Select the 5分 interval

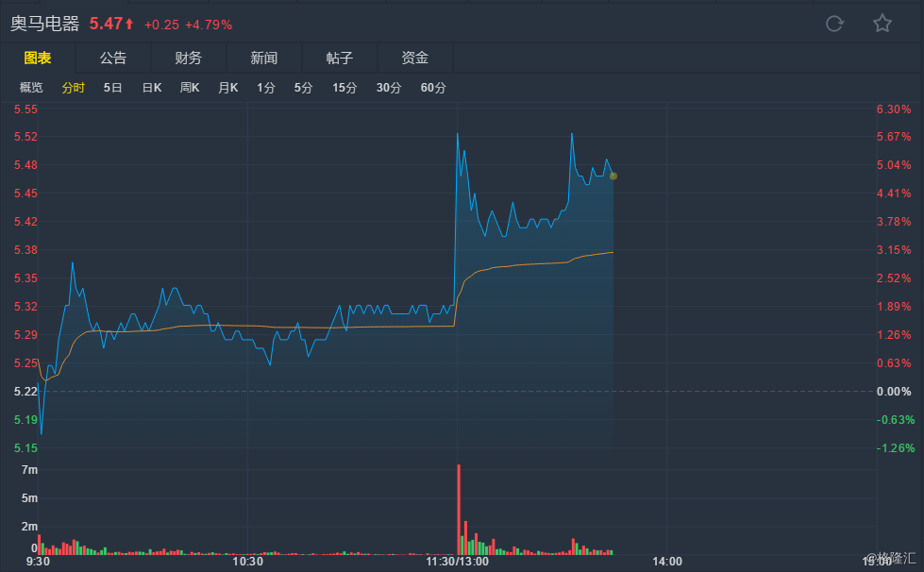coord(304,88)
